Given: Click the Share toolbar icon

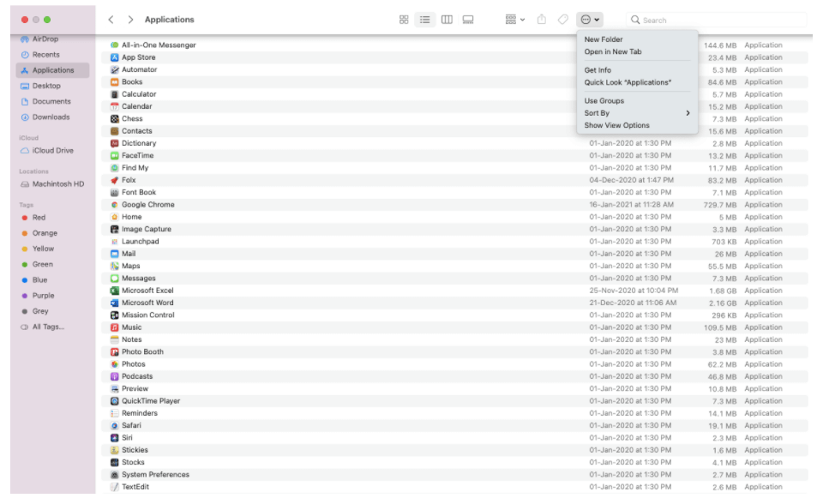Looking at the screenshot, I should click(542, 20).
